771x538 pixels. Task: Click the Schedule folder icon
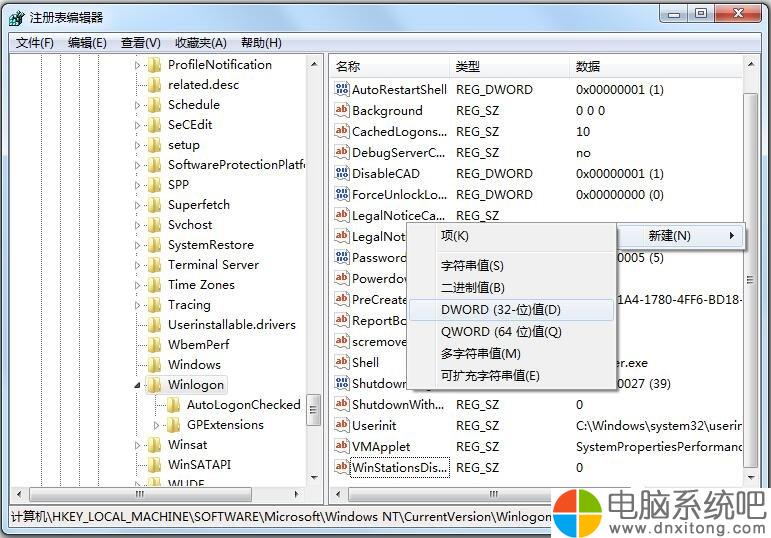tap(154, 104)
